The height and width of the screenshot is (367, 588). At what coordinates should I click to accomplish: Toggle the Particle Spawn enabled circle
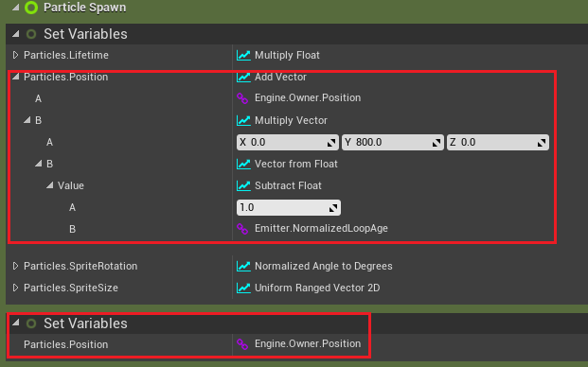[x=31, y=8]
